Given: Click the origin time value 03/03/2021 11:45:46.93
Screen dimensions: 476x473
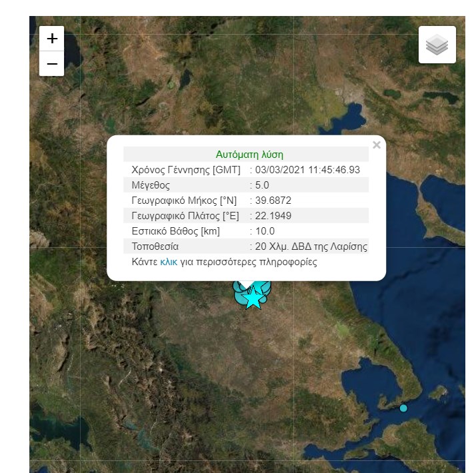Looking at the screenshot, I should (x=307, y=170).
